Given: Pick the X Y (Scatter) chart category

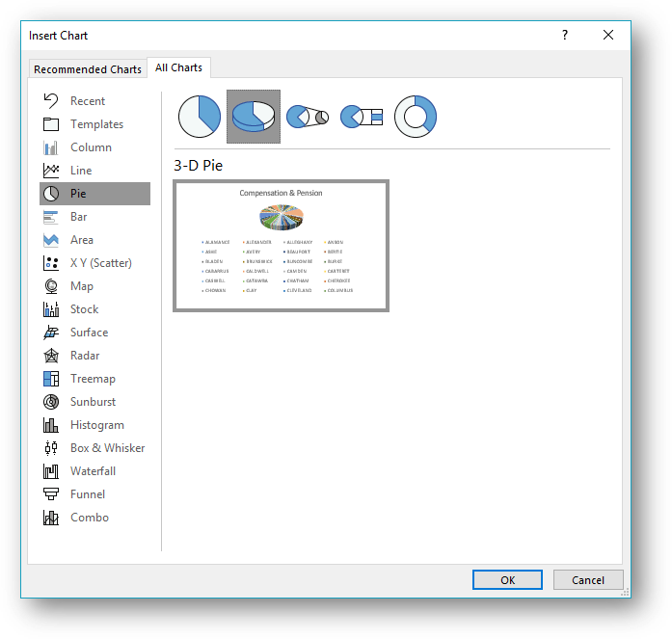Looking at the screenshot, I should click(x=100, y=263).
